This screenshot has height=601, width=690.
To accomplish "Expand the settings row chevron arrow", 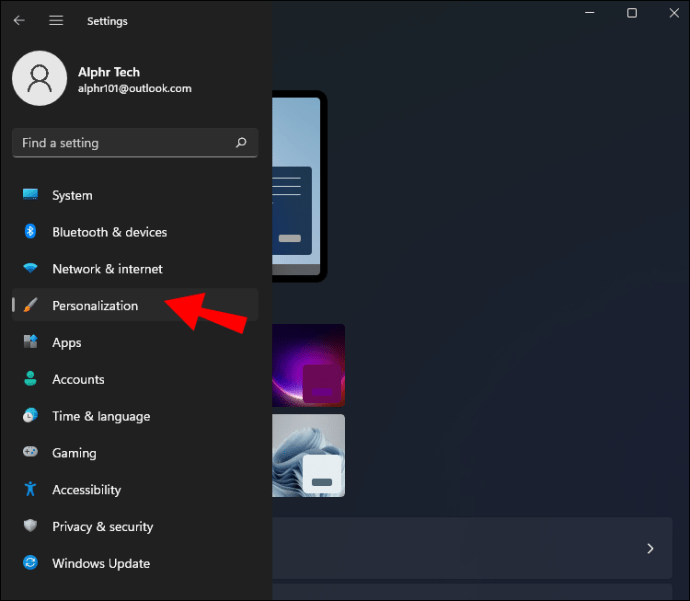I will [650, 548].
